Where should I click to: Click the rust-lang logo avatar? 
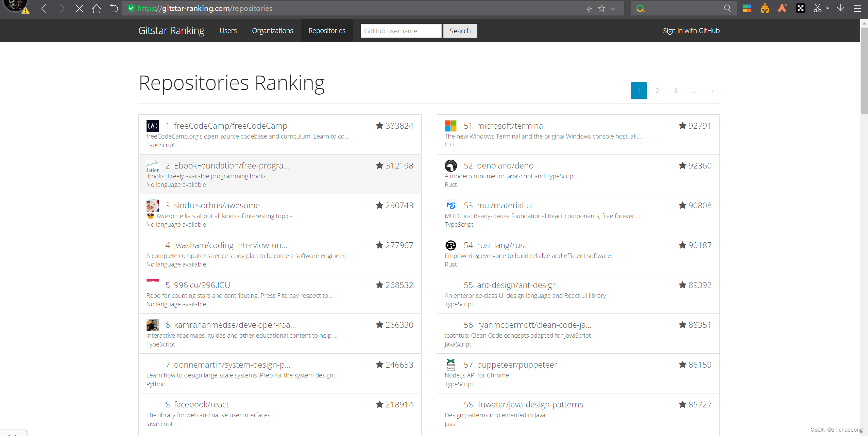pyautogui.click(x=450, y=245)
